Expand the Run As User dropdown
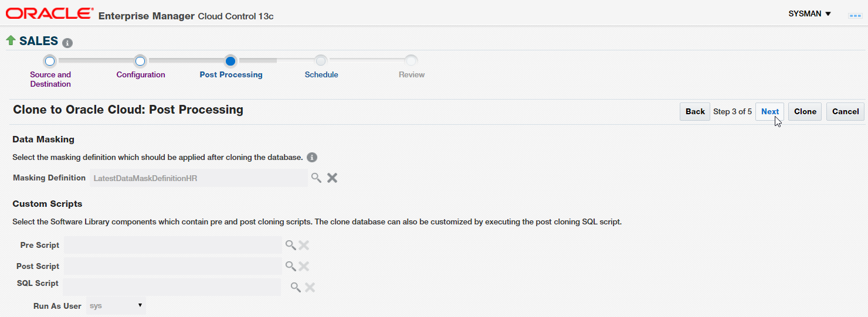The width and height of the screenshot is (868, 317). [x=116, y=305]
